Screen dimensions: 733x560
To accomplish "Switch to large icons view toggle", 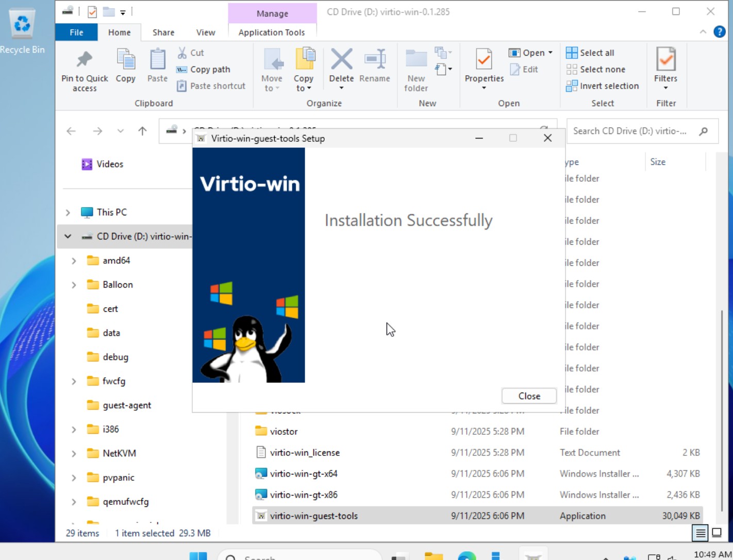I will tap(717, 533).
